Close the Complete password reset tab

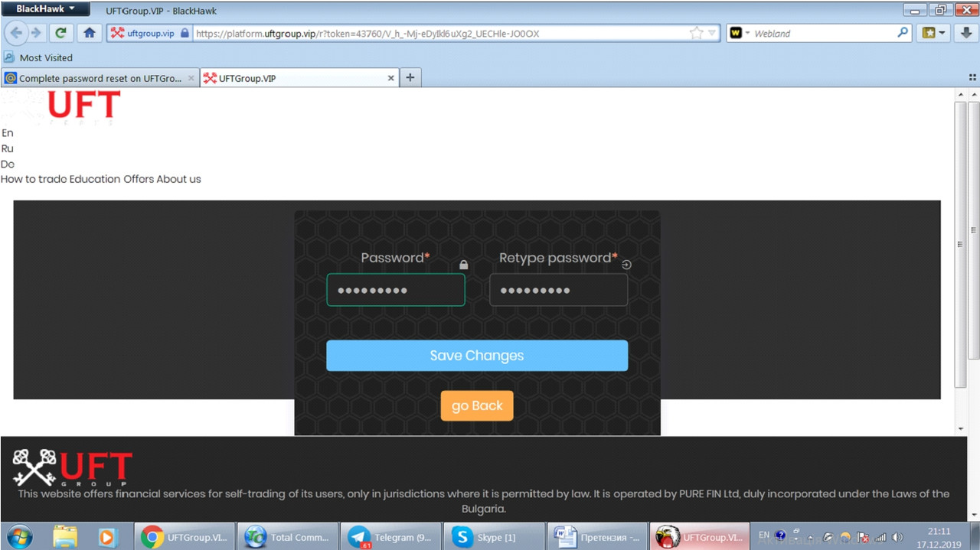tap(191, 78)
